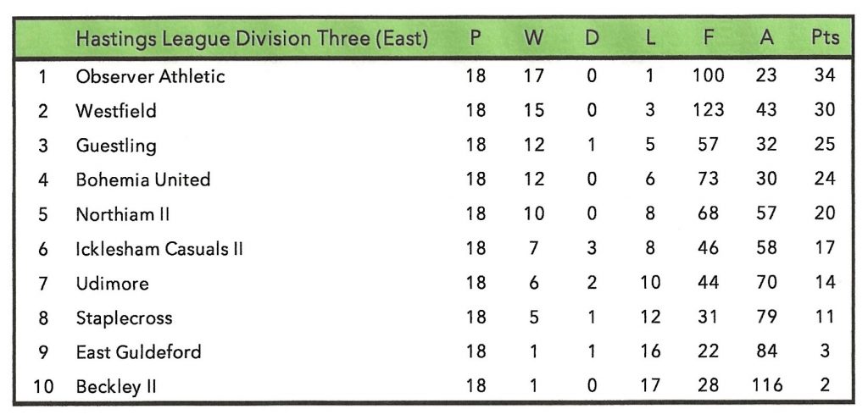
Task: Select the Northiam II team name
Action: tap(123, 214)
